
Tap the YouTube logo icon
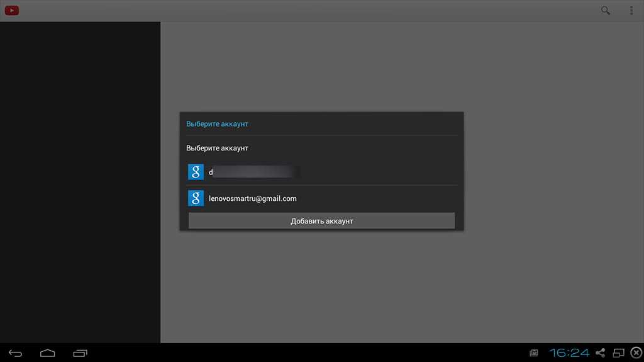[12, 10]
